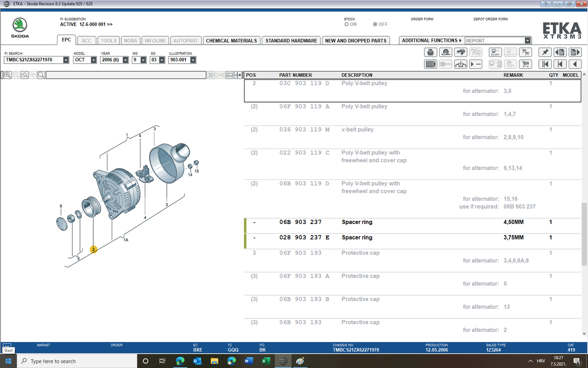Viewport: 588px width, 368px height.
Task: Select part number 036 903 119 M
Action: tap(304, 129)
